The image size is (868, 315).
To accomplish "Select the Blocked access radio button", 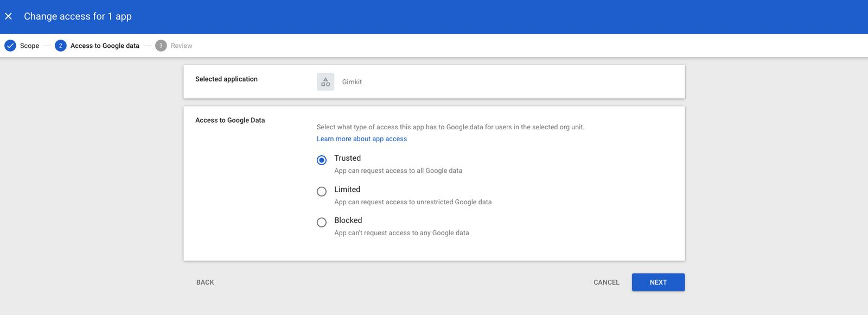I will pos(322,223).
